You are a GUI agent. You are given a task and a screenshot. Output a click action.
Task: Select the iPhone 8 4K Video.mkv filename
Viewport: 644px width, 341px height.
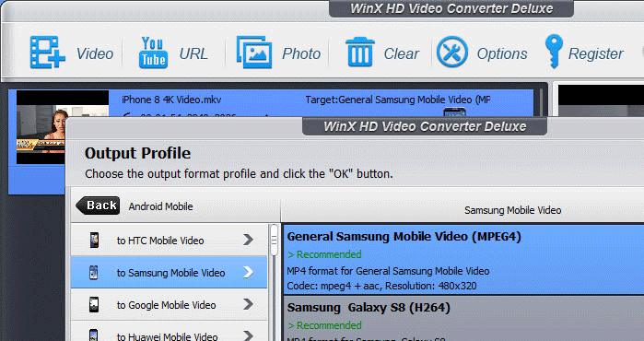(x=171, y=100)
